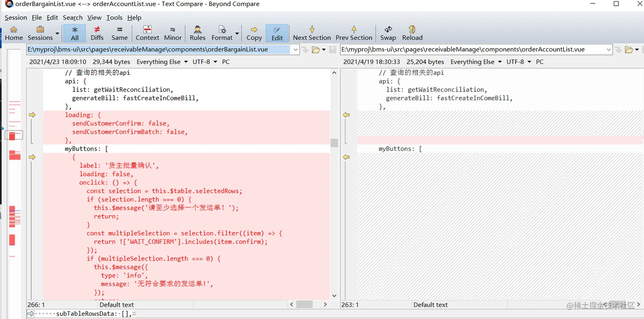
Task: Expand the left file path dropdown
Action: tap(296, 49)
